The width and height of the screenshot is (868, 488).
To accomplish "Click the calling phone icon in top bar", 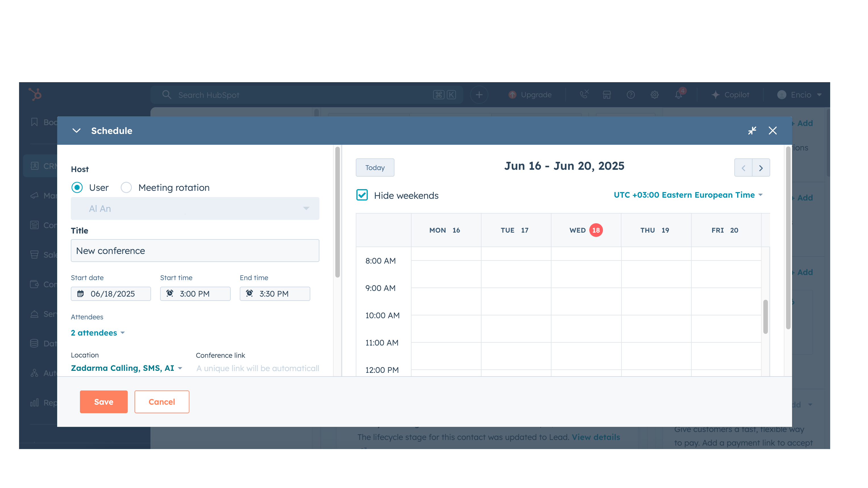I will [584, 94].
